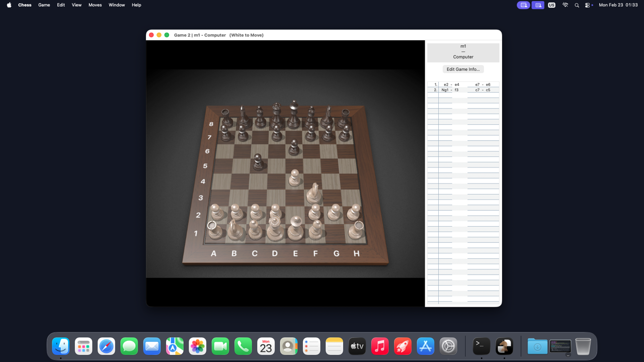Open Spotlight search in menu bar

click(x=577, y=5)
